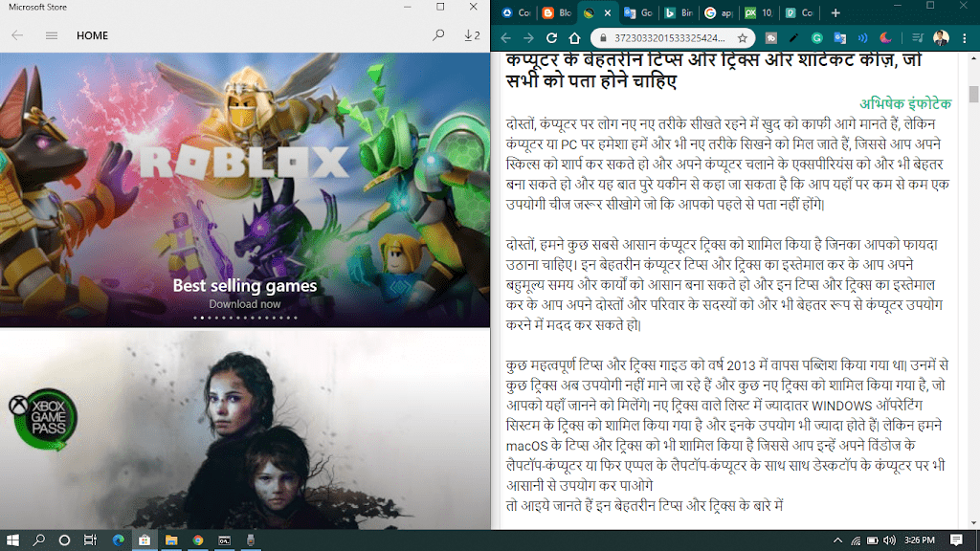Switch to the Blogger tab

[557, 13]
